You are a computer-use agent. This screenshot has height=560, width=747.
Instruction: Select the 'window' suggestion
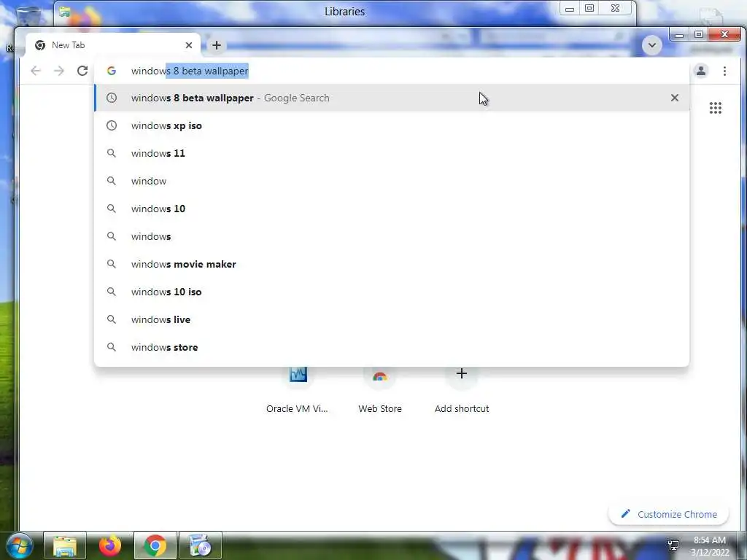pyautogui.click(x=392, y=181)
